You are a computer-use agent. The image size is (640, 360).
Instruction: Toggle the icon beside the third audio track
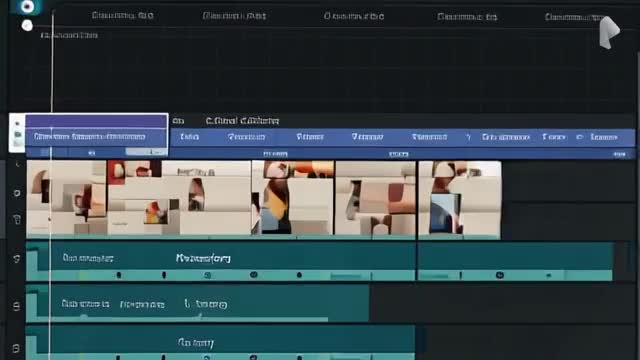pyautogui.click(x=16, y=349)
